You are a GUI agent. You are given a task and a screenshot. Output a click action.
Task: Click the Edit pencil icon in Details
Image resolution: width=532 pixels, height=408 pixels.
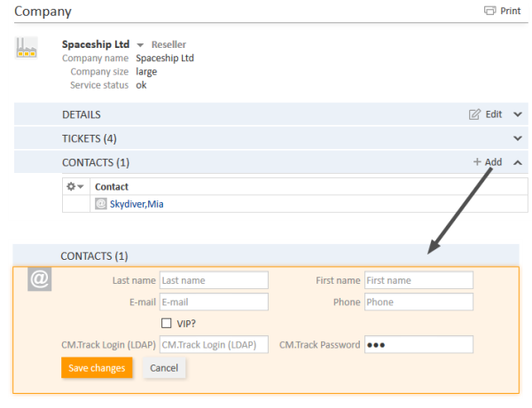474,114
